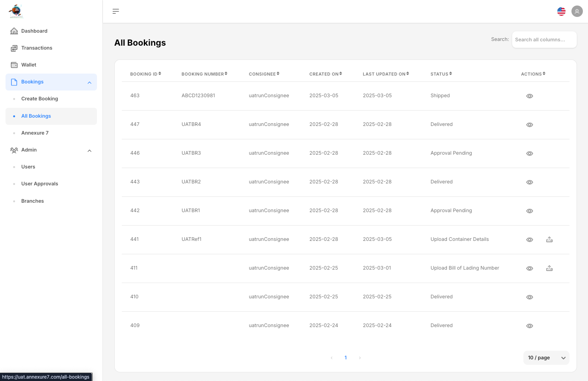Screen dimensions: 588x381
Task: Click eye icon for booking 409
Action: (x=530, y=326)
